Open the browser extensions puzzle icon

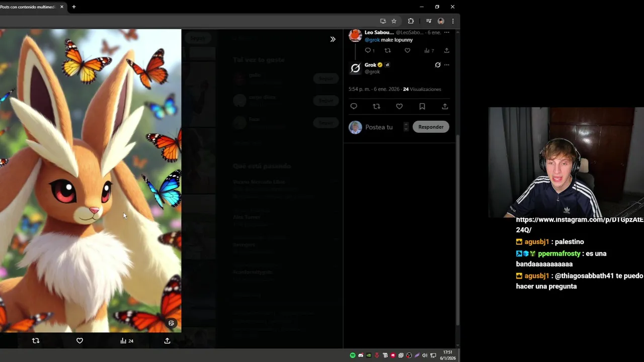tap(411, 21)
